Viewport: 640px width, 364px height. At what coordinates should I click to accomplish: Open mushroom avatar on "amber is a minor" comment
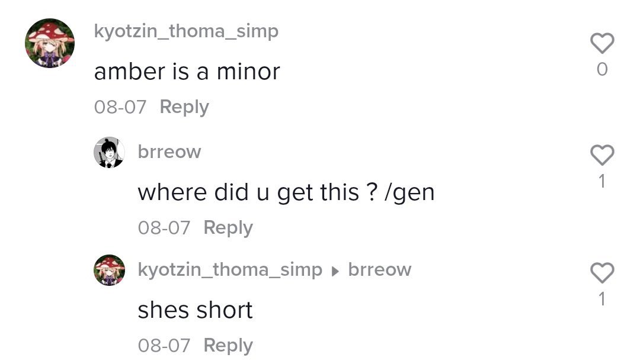tap(50, 43)
